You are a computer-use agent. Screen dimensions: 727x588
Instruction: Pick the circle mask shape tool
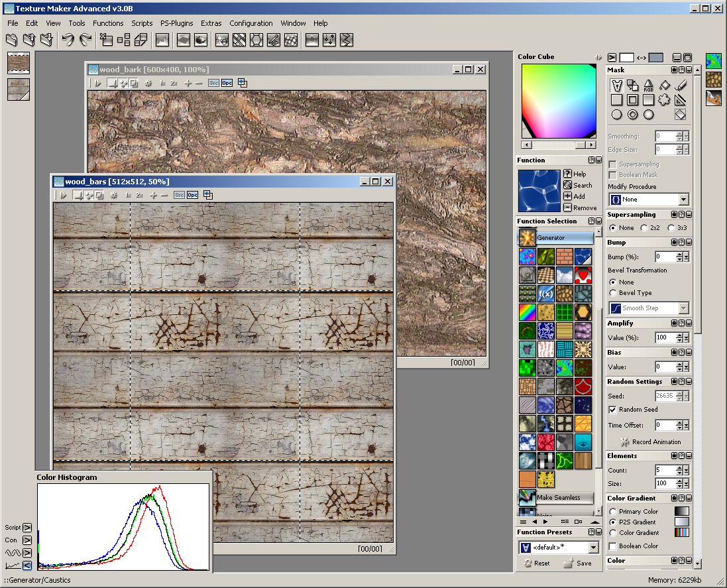pyautogui.click(x=616, y=114)
